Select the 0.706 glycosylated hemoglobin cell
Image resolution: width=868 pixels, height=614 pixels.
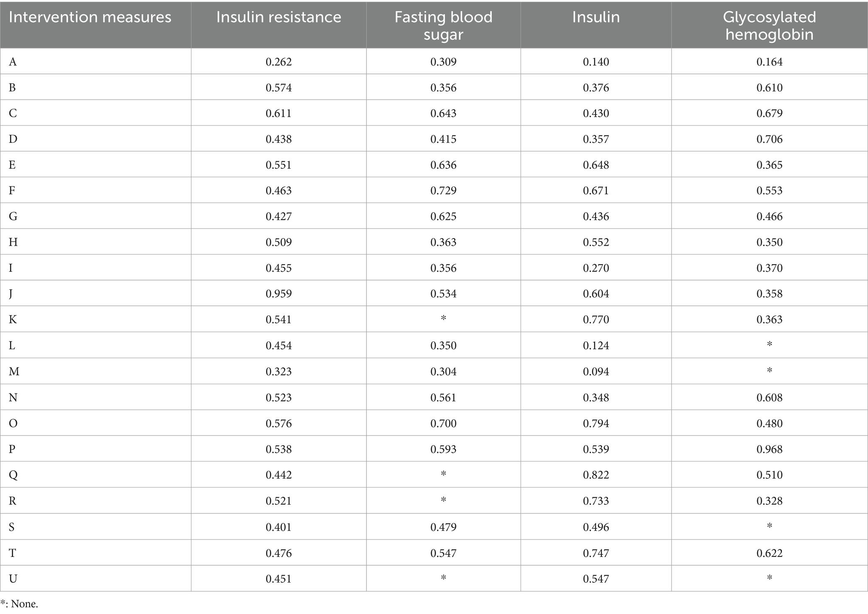coord(769,139)
